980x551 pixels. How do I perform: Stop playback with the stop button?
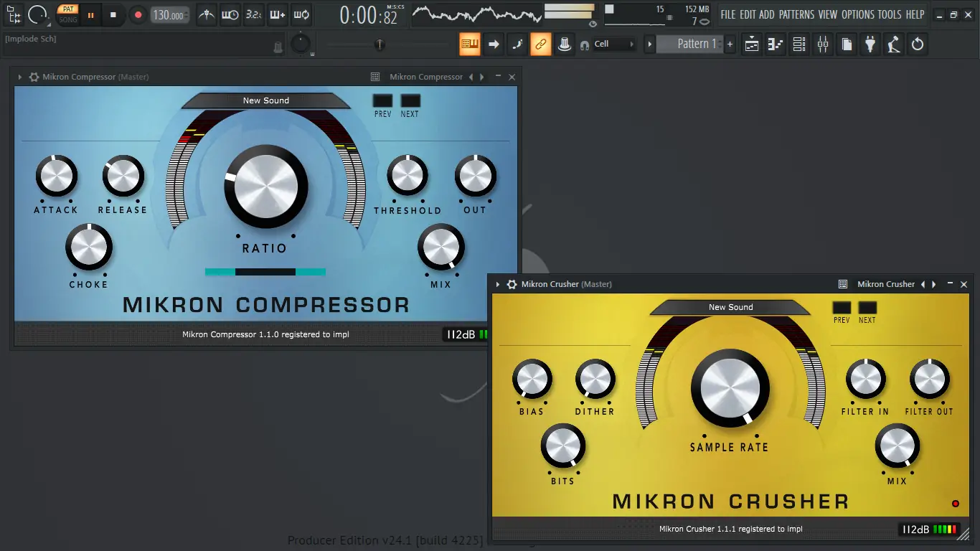tap(113, 14)
